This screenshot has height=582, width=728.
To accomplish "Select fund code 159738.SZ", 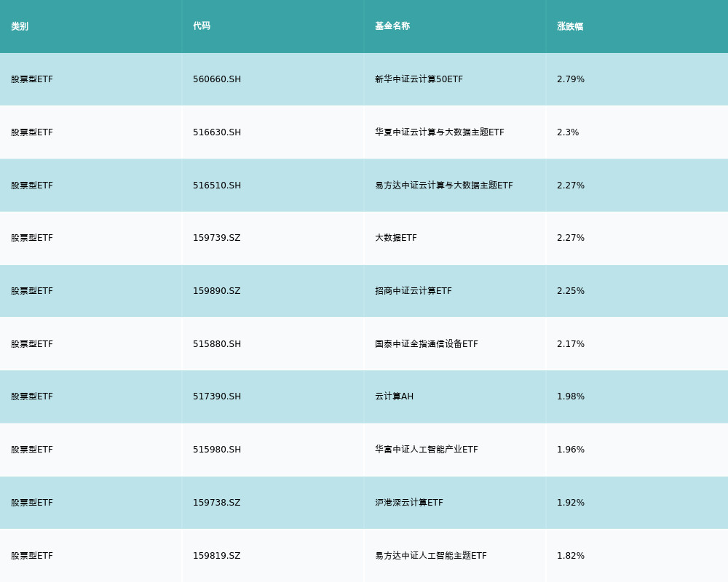I will point(217,503).
